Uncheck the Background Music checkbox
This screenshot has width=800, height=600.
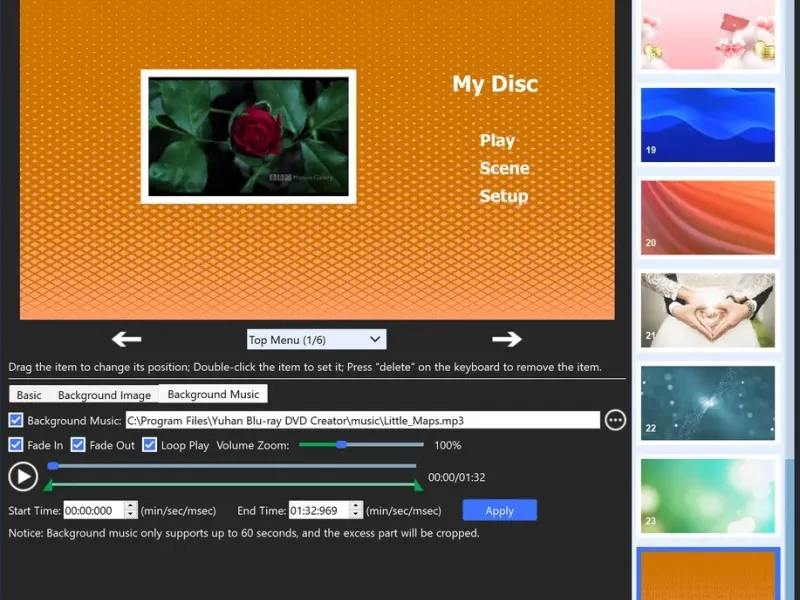16,420
